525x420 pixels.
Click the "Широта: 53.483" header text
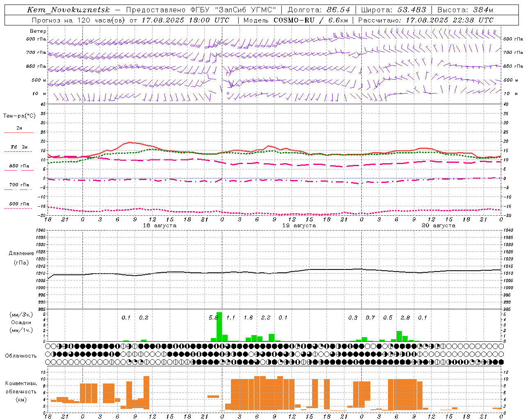393,10
